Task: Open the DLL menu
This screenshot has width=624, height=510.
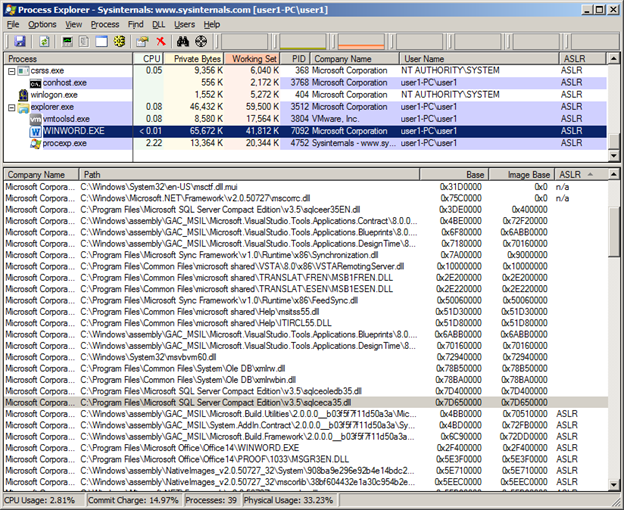Action: 158,24
